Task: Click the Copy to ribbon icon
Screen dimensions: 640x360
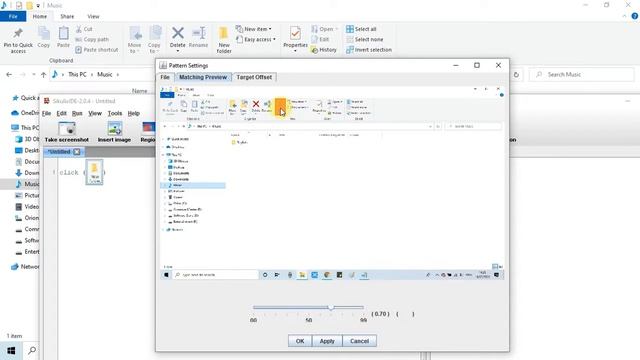Action: 154,39
